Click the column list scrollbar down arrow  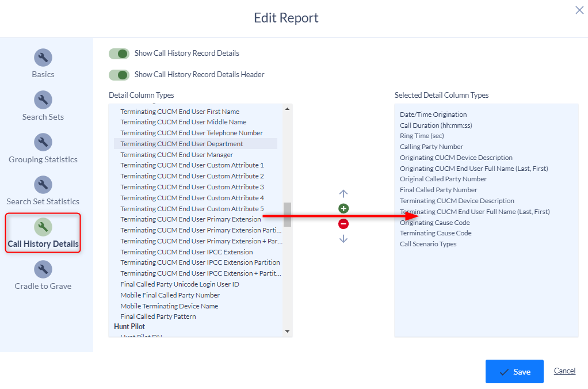pos(287,331)
